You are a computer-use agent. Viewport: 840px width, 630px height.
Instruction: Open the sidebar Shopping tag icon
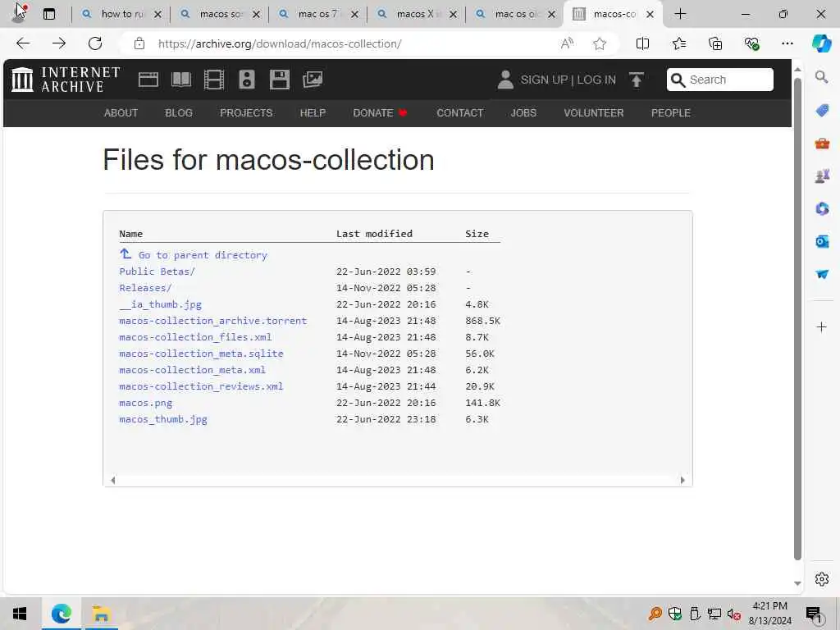click(x=822, y=111)
